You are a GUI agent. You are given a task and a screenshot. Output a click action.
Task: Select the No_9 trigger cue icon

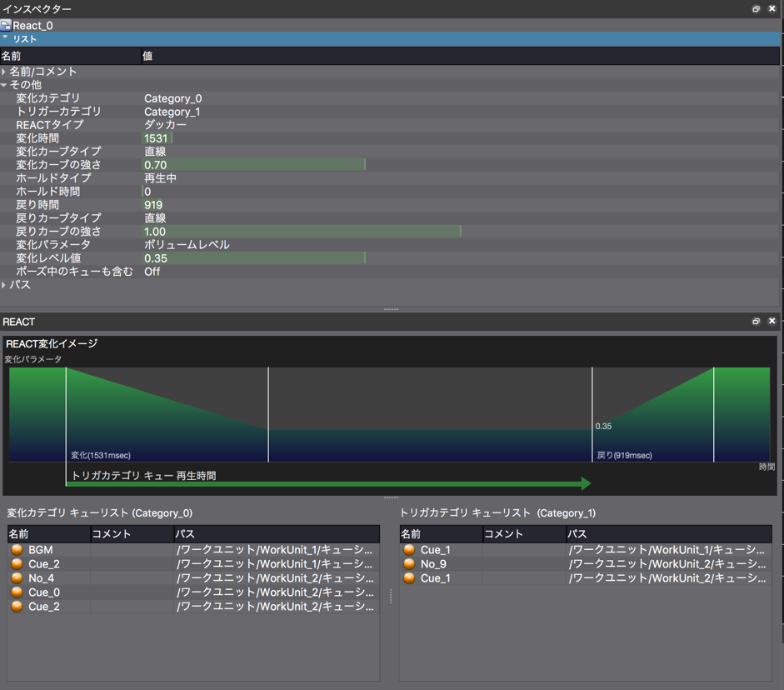point(409,564)
